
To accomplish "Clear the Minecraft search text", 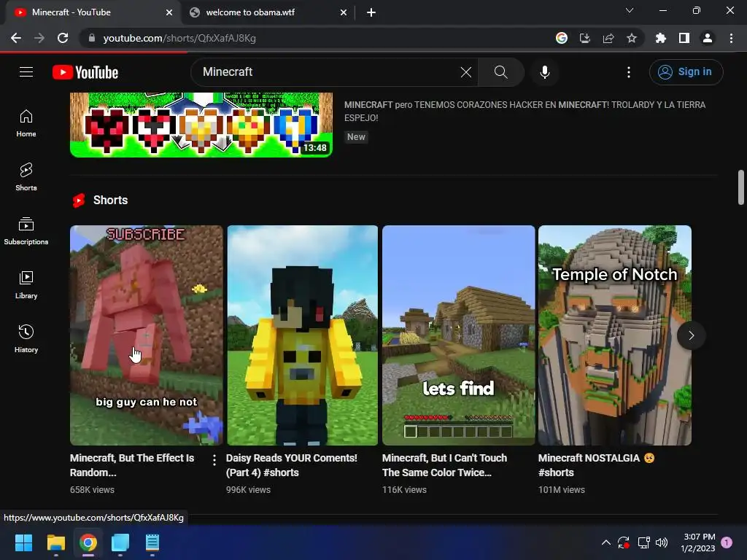I will [466, 72].
